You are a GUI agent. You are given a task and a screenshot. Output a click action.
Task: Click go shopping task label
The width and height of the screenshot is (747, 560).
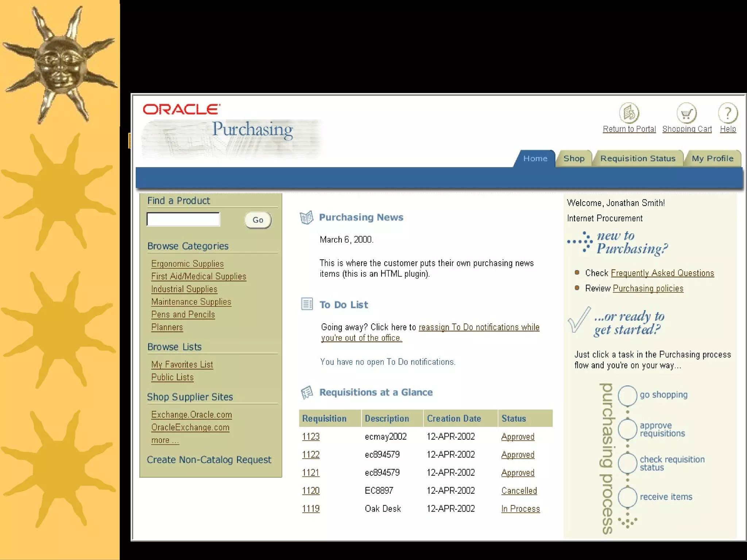pyautogui.click(x=664, y=395)
